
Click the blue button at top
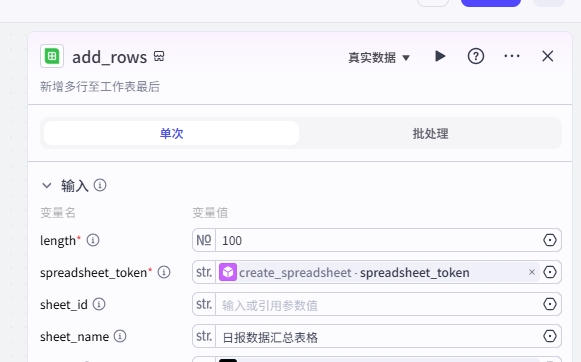(491, 3)
